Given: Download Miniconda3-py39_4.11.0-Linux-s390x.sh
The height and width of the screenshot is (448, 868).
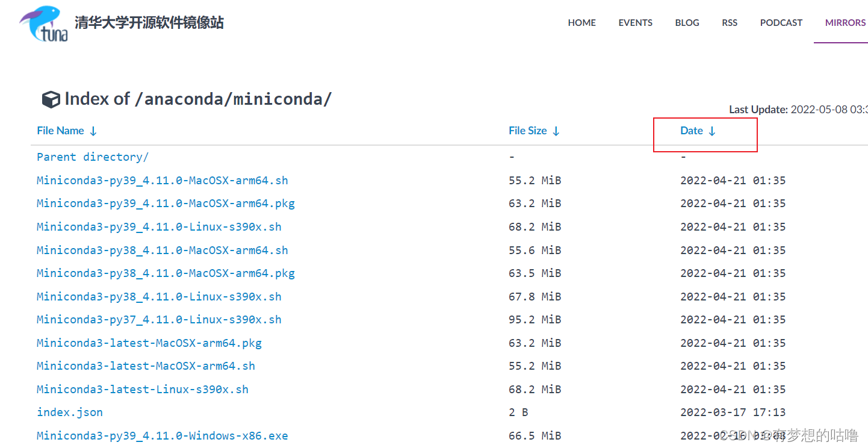Looking at the screenshot, I should point(159,227).
